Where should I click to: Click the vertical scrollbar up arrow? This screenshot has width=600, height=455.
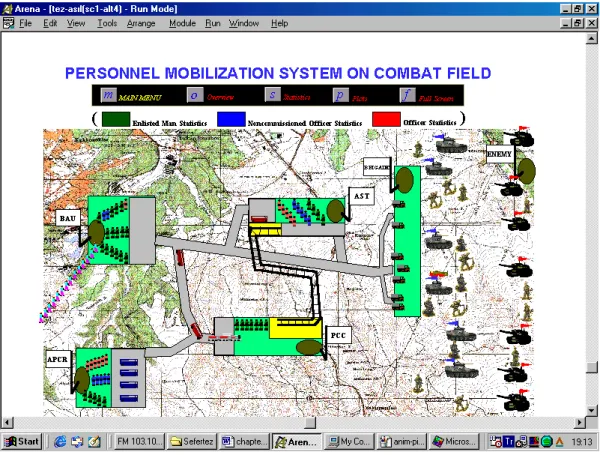pyautogui.click(x=592, y=38)
